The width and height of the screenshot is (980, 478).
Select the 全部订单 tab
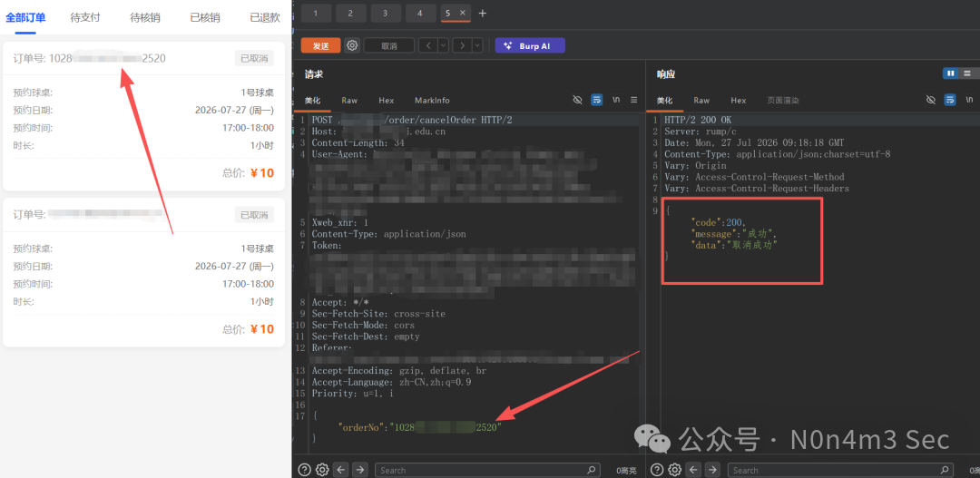click(x=25, y=17)
